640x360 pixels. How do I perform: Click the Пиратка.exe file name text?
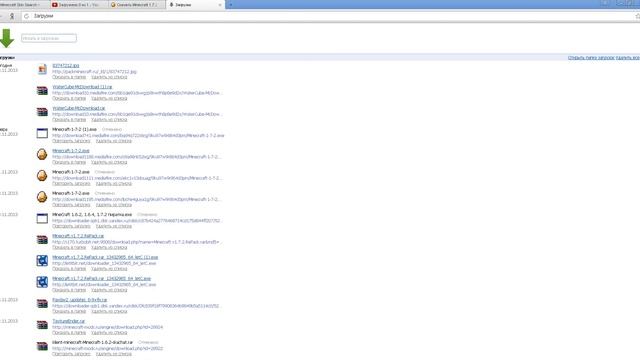tap(92, 215)
